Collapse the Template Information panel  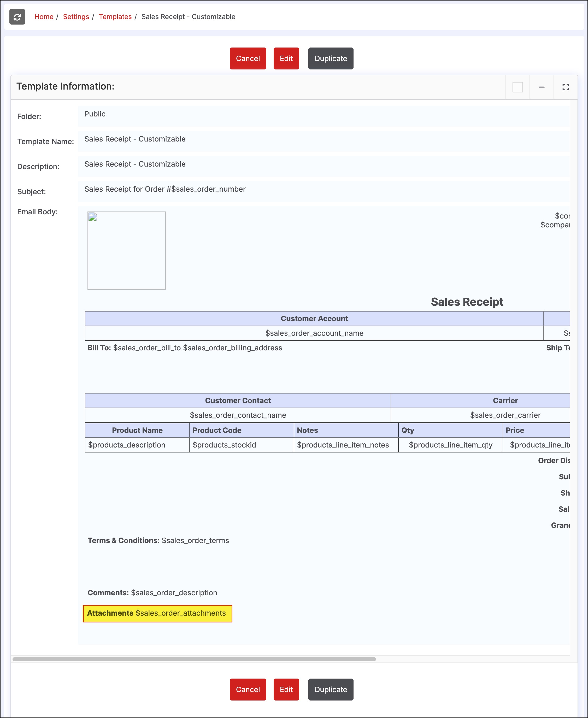(542, 87)
